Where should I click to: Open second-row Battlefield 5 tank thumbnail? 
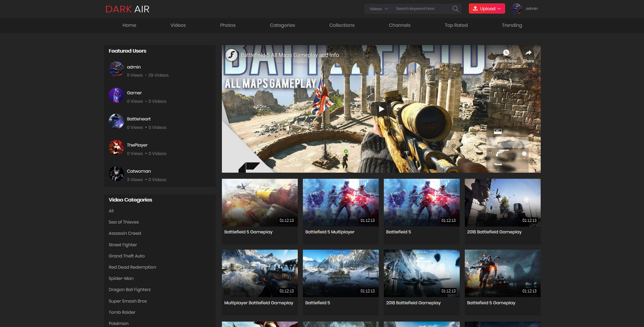tap(340, 273)
